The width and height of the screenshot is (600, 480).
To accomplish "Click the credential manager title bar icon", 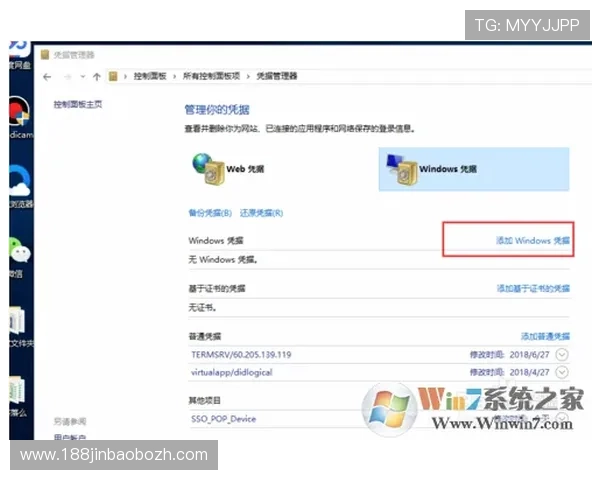I will (45, 55).
